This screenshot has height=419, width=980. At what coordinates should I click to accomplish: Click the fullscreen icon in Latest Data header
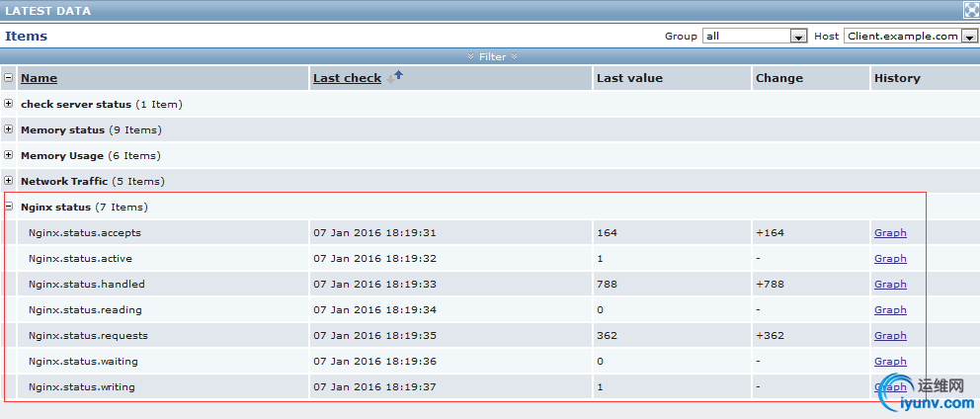pyautogui.click(x=971, y=10)
